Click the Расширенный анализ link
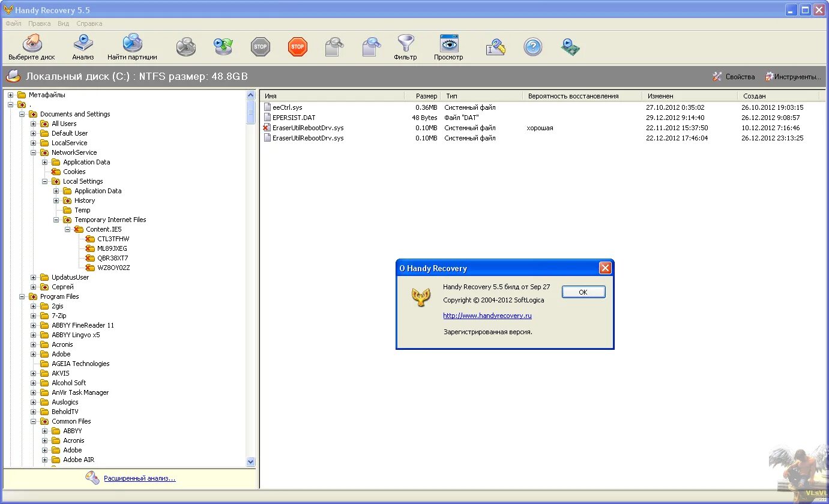The image size is (829, 504). [x=140, y=478]
